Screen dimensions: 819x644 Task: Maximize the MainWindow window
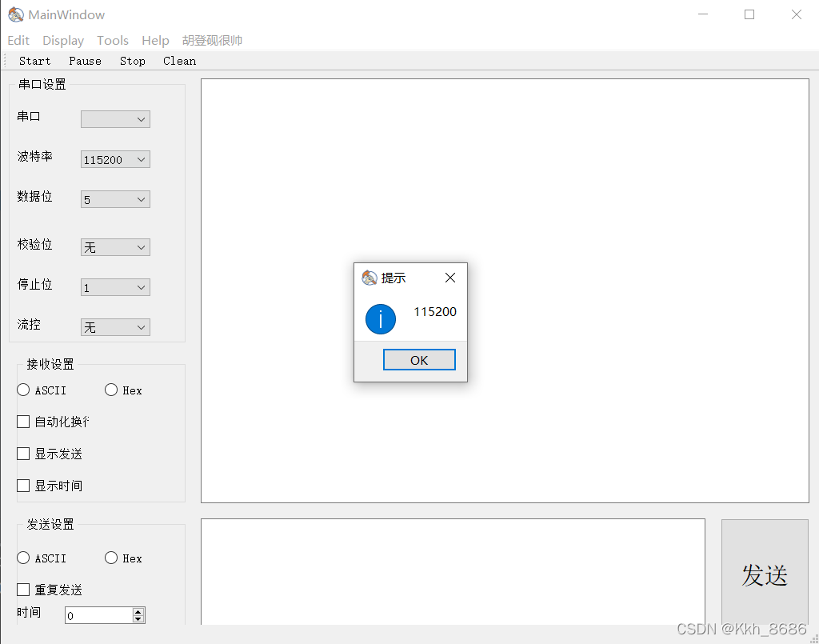tap(749, 14)
